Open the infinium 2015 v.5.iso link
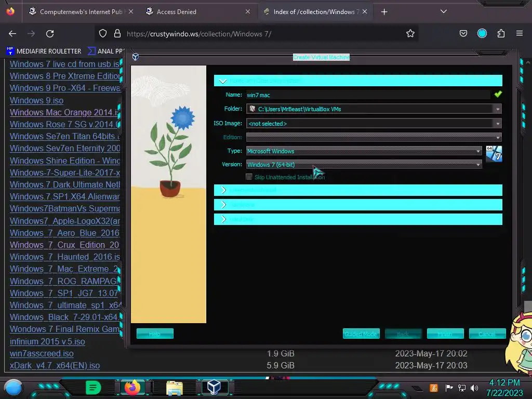 tap(47, 341)
